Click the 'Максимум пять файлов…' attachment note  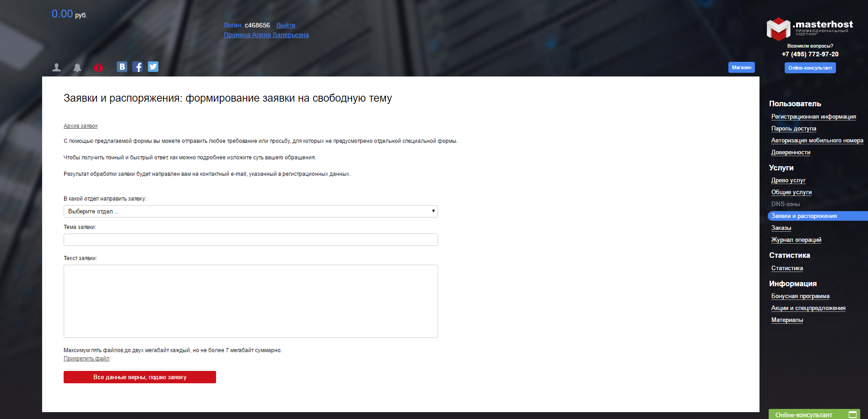point(173,350)
